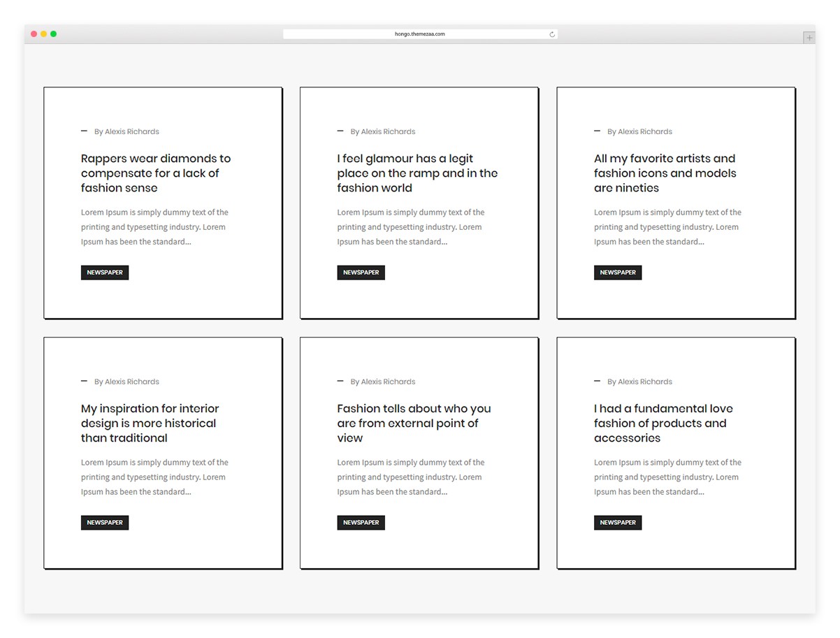Minimize the window with the yellow button
This screenshot has height=638, width=840.
pyautogui.click(x=44, y=34)
